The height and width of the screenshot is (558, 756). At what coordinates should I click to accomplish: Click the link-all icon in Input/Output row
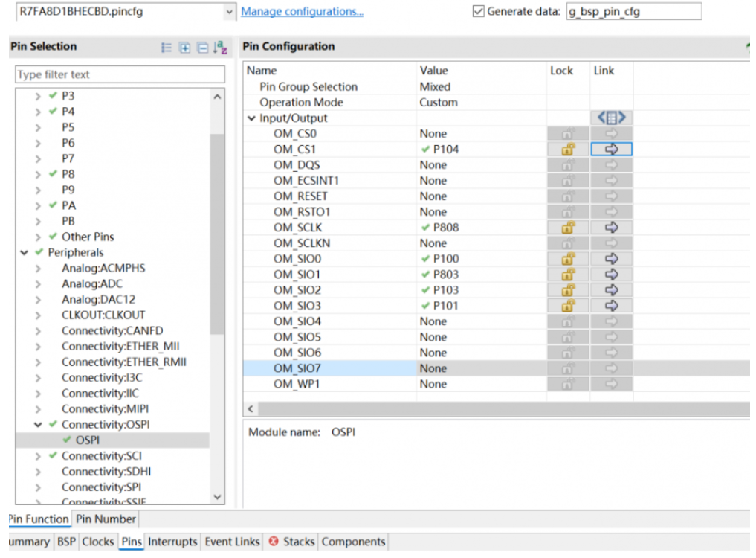612,118
